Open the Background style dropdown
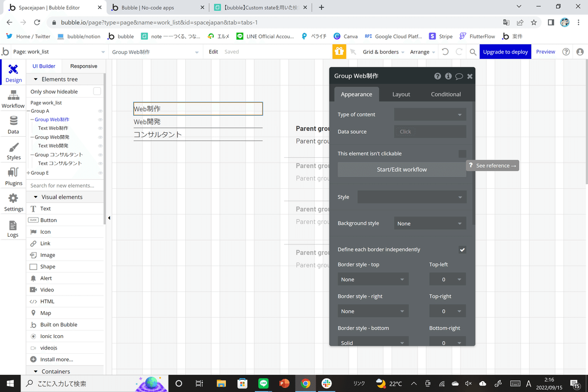Viewport: 588px width, 392px height. [x=430, y=223]
